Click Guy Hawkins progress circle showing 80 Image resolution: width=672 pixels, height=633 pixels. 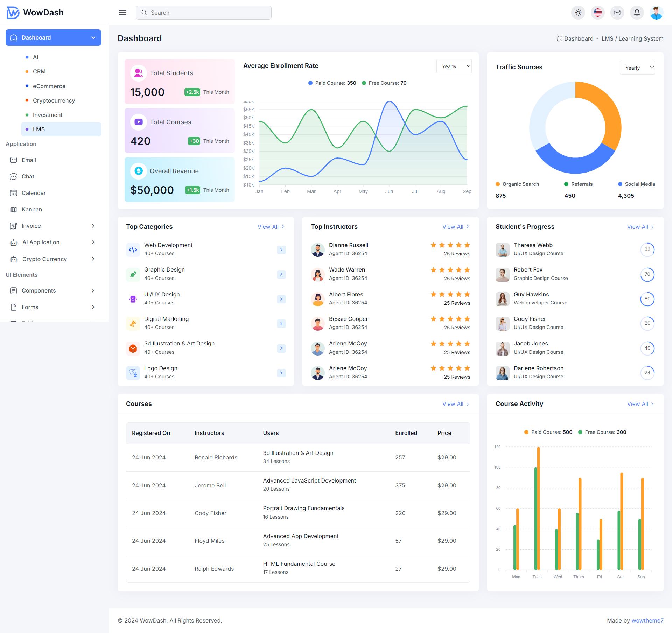[x=647, y=299]
